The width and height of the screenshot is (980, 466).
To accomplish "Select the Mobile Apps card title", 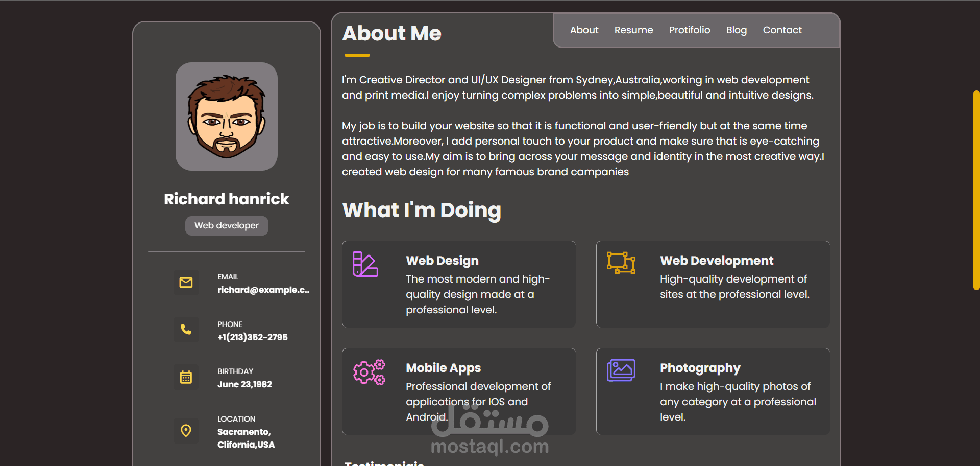I will click(x=443, y=368).
